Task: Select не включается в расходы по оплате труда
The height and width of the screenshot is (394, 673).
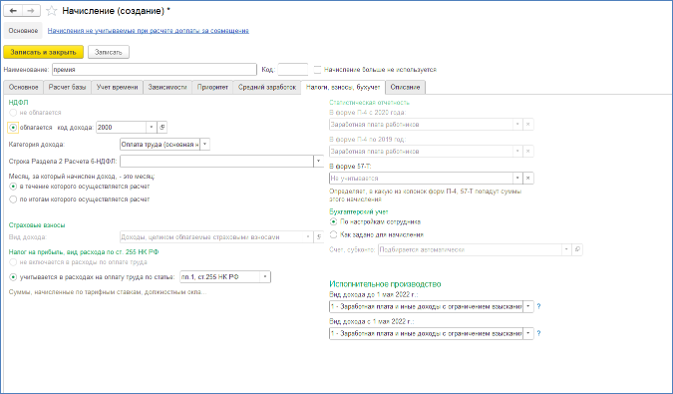Action: 13,262
